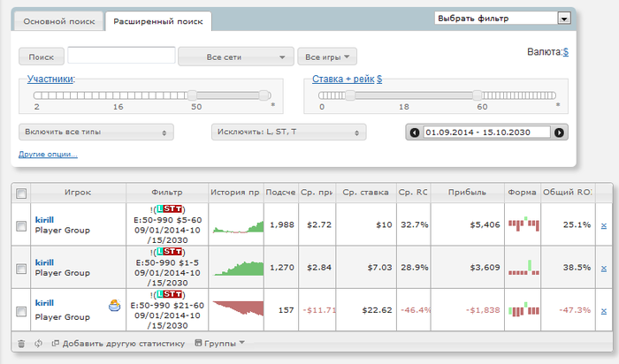The height and width of the screenshot is (364, 619).
Task: Click the Поиск button
Action: [42, 57]
